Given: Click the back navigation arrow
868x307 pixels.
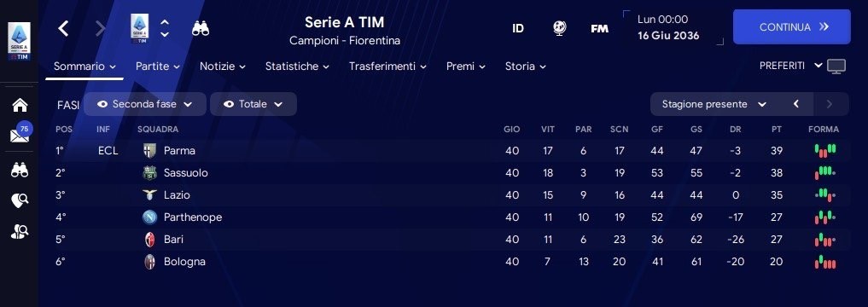Looking at the screenshot, I should coord(64,28).
